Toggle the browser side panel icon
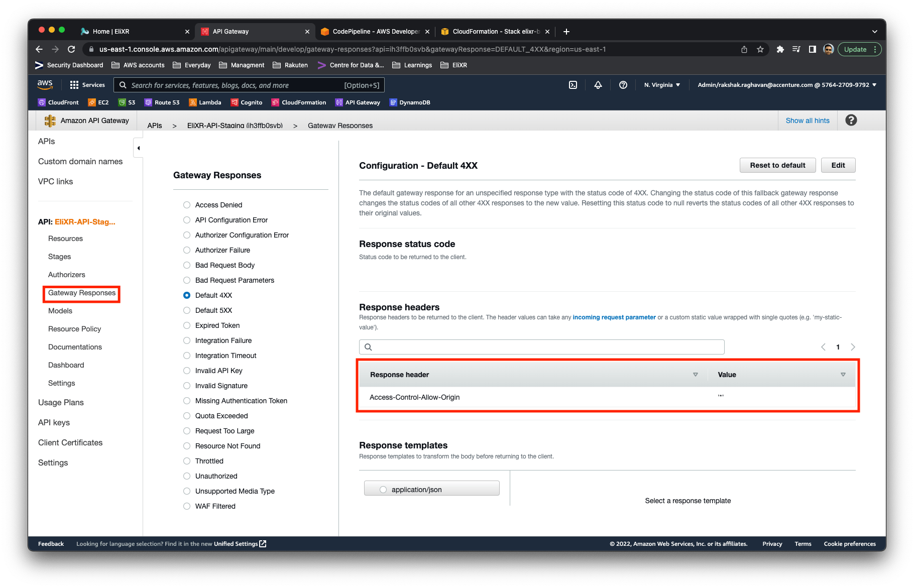The width and height of the screenshot is (914, 588). (x=812, y=49)
